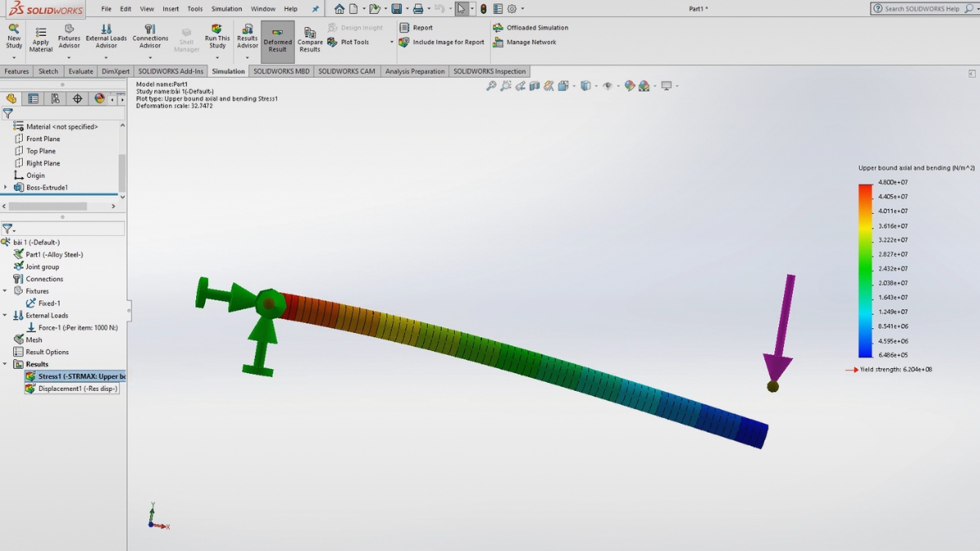Image resolution: width=980 pixels, height=551 pixels.
Task: Click Manage Network
Action: 525,42
